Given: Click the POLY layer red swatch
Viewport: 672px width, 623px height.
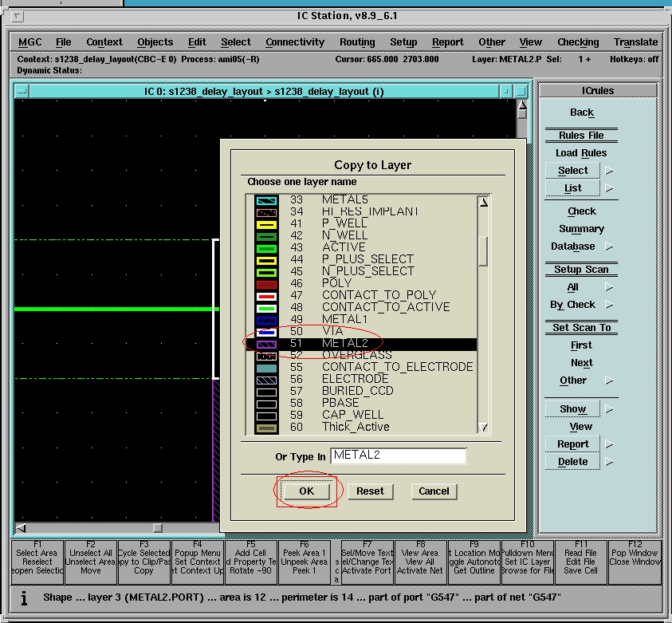Looking at the screenshot, I should [266, 283].
